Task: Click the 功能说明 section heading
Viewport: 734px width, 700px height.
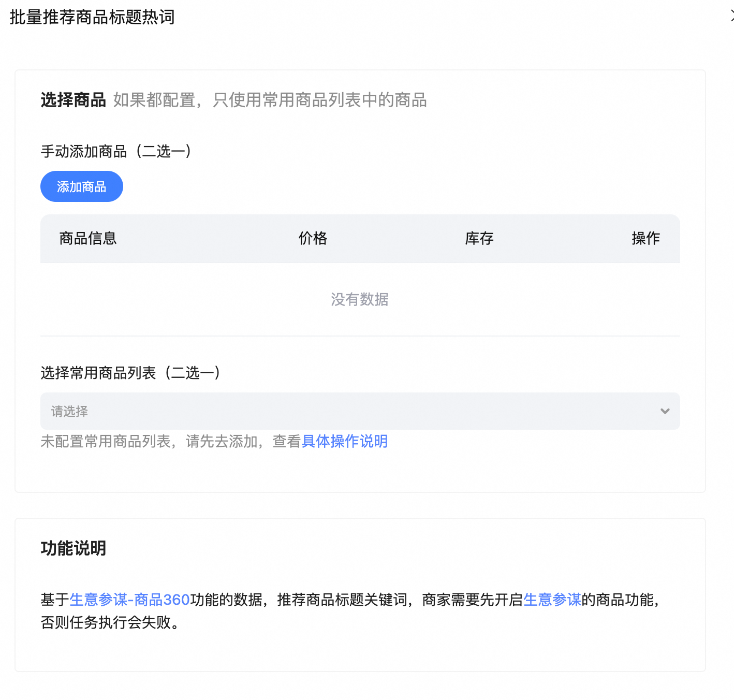Action: 73,548
